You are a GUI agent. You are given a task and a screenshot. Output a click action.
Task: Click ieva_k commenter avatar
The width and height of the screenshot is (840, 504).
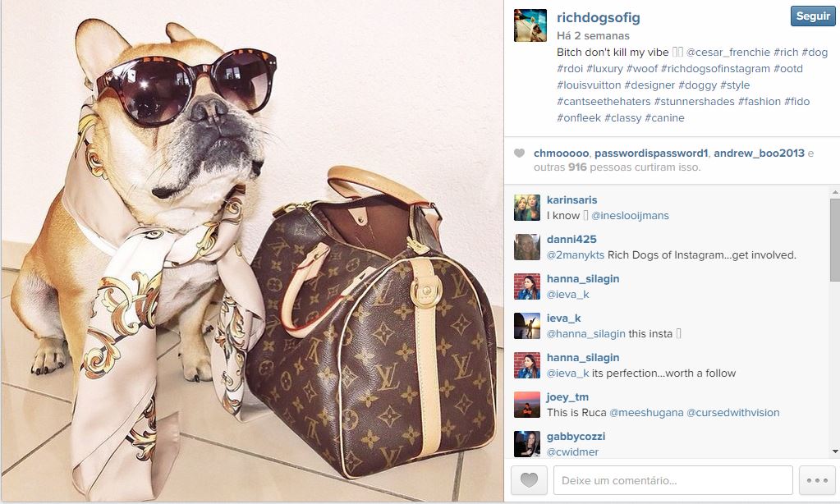point(526,326)
